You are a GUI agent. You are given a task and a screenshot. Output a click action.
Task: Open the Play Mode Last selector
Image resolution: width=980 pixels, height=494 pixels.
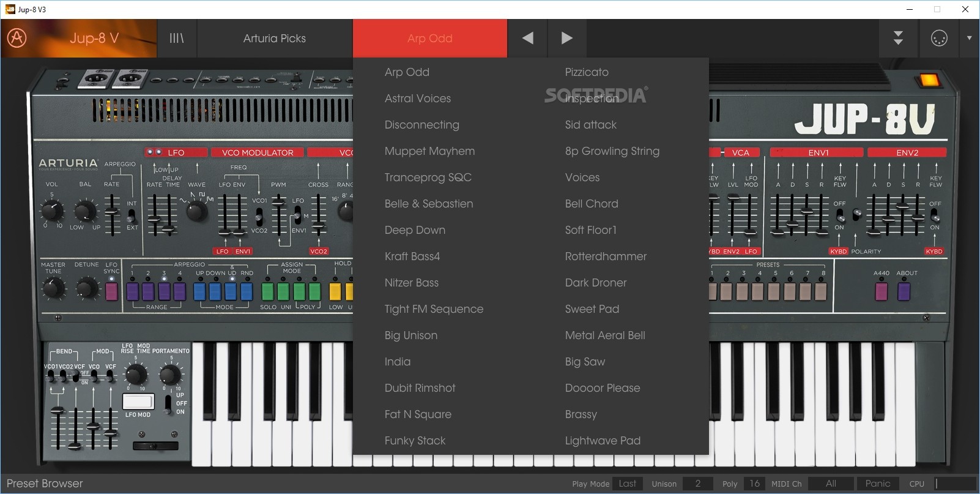(x=628, y=484)
